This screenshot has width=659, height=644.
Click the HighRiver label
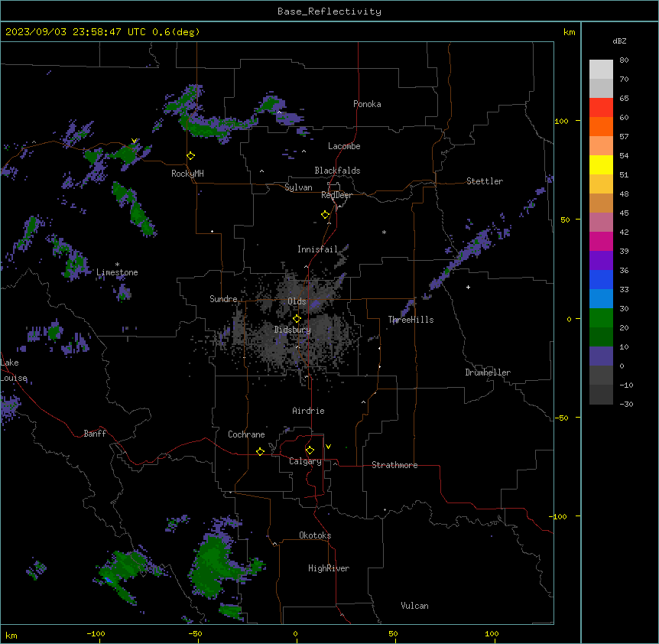(x=329, y=568)
